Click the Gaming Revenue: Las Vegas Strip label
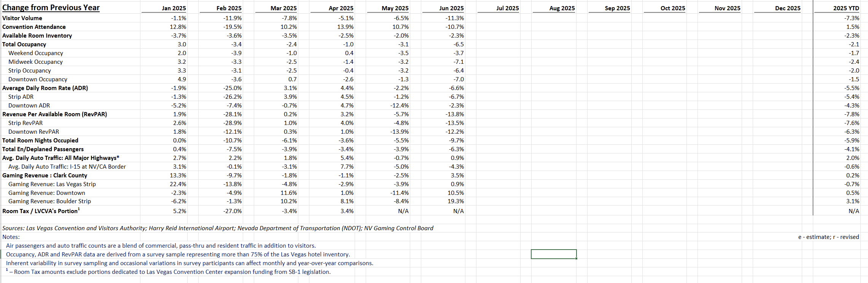The width and height of the screenshot is (868, 283). coord(52,184)
